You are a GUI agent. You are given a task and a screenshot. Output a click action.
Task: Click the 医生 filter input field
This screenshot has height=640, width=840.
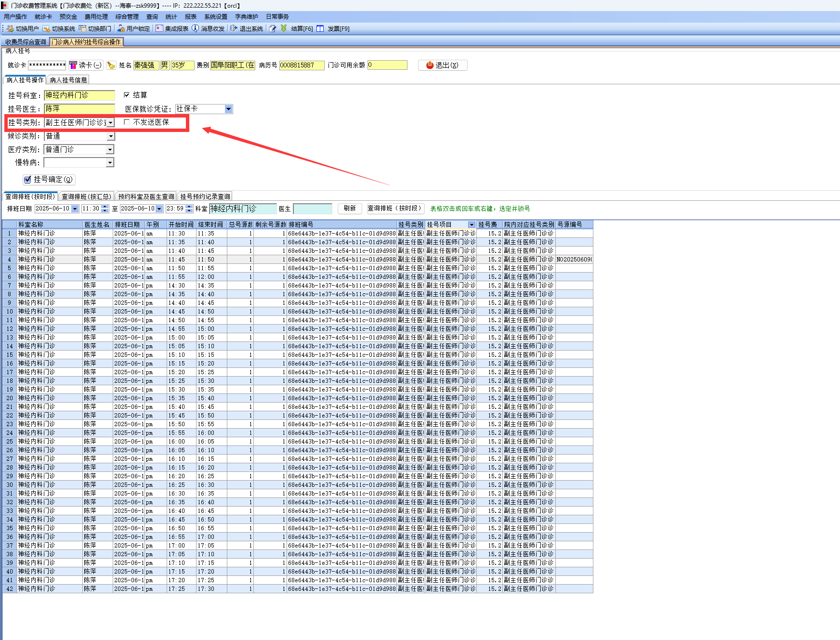pyautogui.click(x=313, y=209)
